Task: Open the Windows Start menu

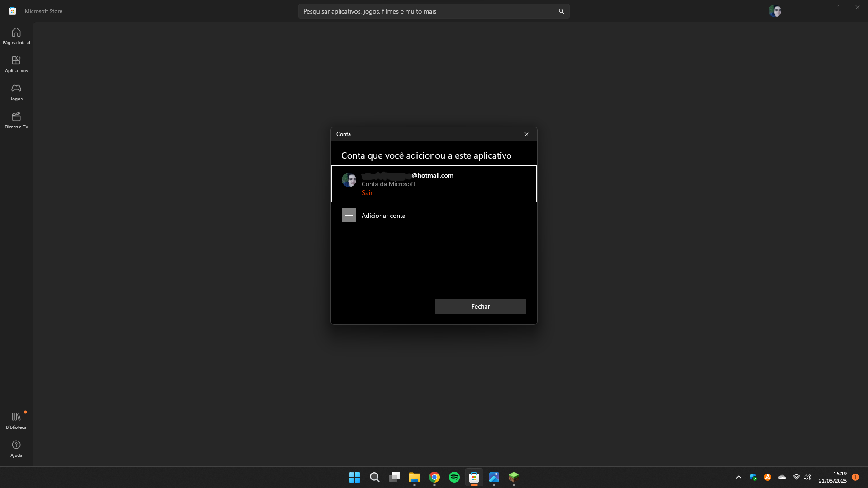Action: [x=354, y=477]
